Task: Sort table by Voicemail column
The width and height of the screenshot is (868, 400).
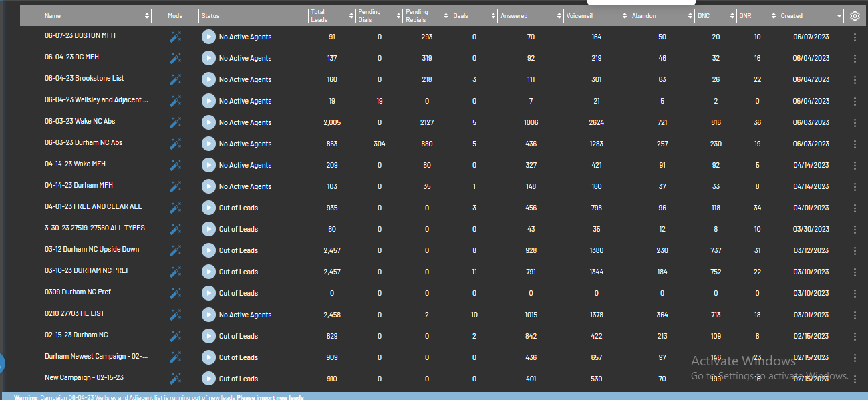Action: point(623,16)
